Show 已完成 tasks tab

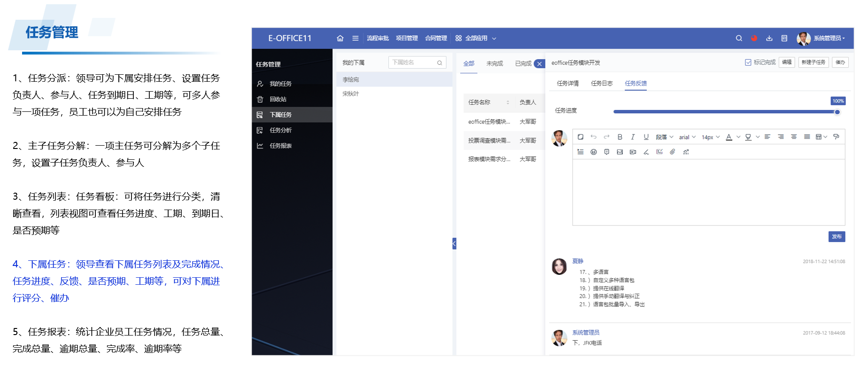tap(523, 63)
